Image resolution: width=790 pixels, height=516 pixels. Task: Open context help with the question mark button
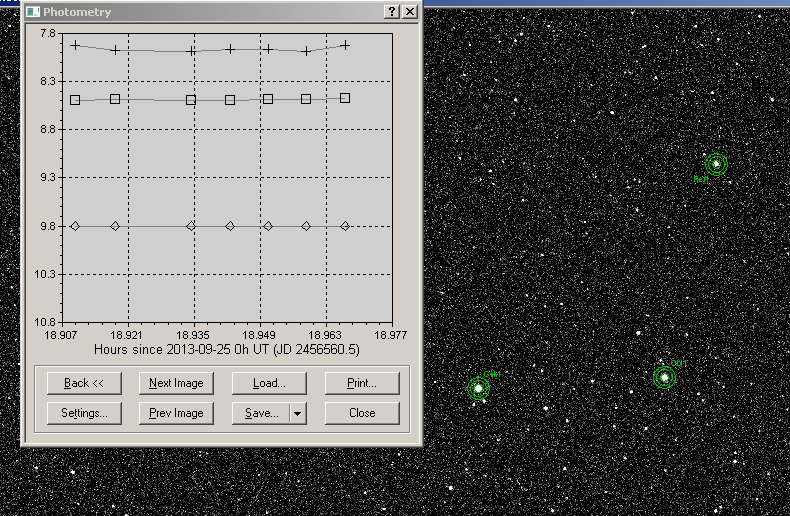pyautogui.click(x=392, y=12)
